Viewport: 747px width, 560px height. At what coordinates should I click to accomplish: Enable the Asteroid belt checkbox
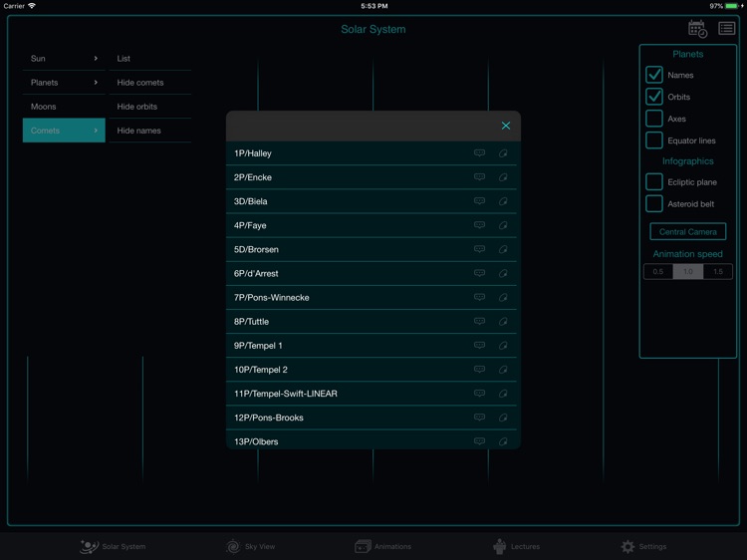(x=654, y=204)
